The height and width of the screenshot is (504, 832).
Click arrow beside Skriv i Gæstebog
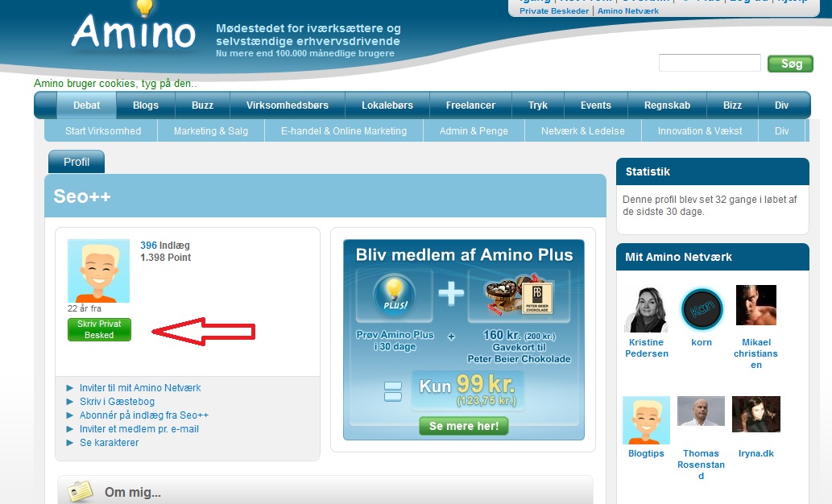coord(69,402)
